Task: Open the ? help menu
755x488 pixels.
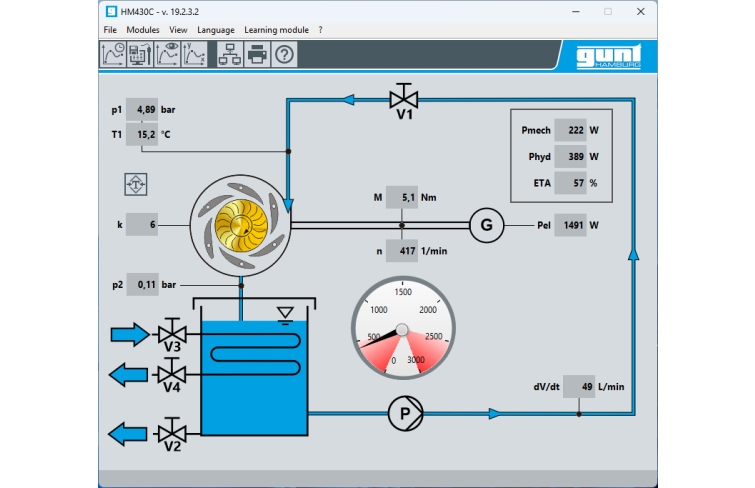Action: 320,30
